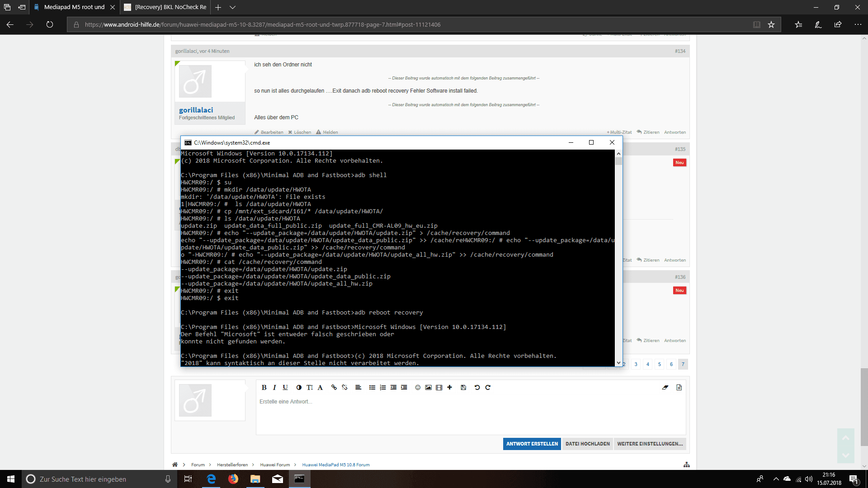Click Löschen on post #134
The height and width of the screenshot is (488, 868).
(x=299, y=132)
